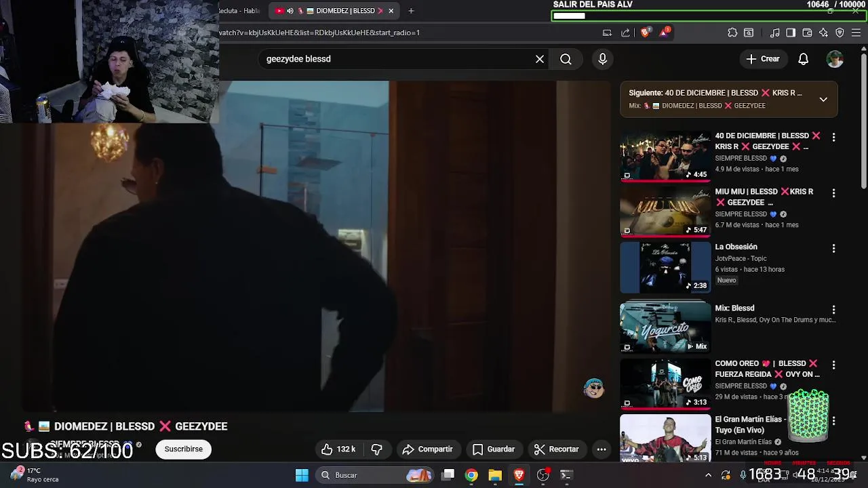This screenshot has width=868, height=488.
Task: Open the 'MIU MIU | BLESSD' title link
Action: [x=764, y=197]
